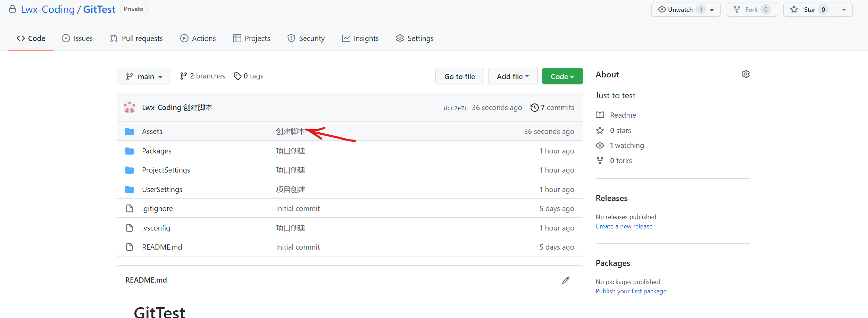The height and width of the screenshot is (318, 868).
Task: Open the ProjectSettings folder
Action: (x=166, y=170)
